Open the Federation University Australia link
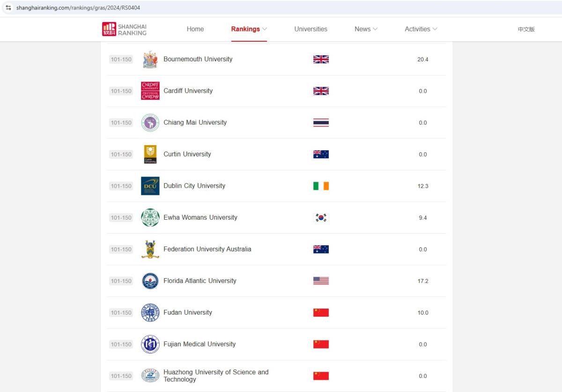Image resolution: width=562 pixels, height=392 pixels. (x=207, y=249)
